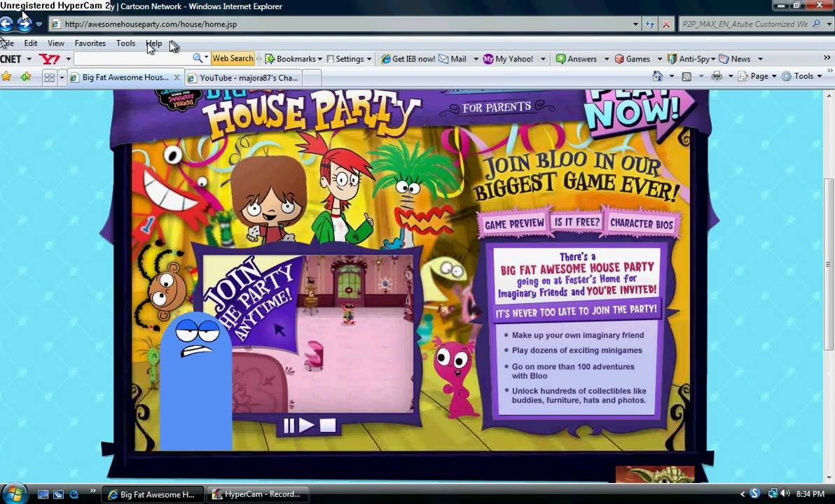
Task: Open HyperCam Recorder from the taskbar
Action: (x=257, y=494)
